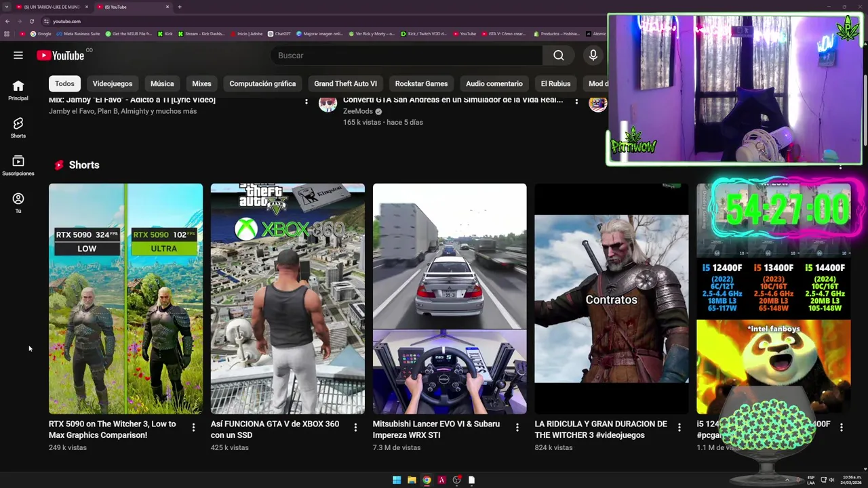Open ESP LAA language indicator
This screenshot has height=488, width=868.
click(811, 480)
